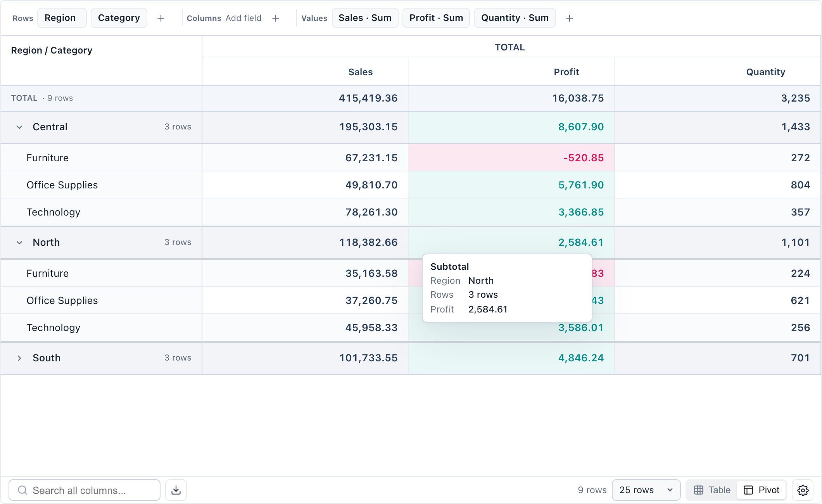Select total profit value 16,038.75
Screen dimensions: 822x504
click(511, 98)
